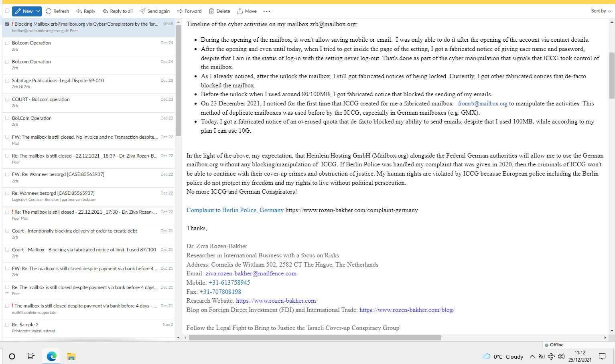Check the Re: Sample 2 email checkbox
The image size is (615, 364).
tap(7, 325)
